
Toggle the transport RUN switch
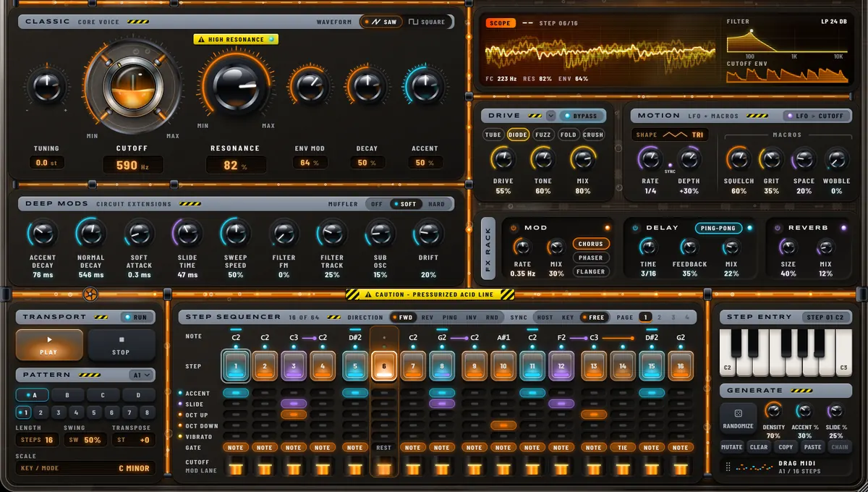click(136, 317)
